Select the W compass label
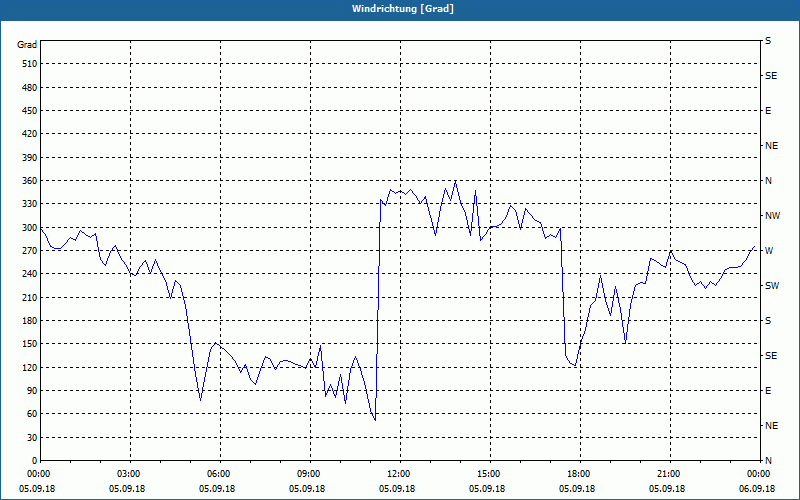 [x=769, y=251]
